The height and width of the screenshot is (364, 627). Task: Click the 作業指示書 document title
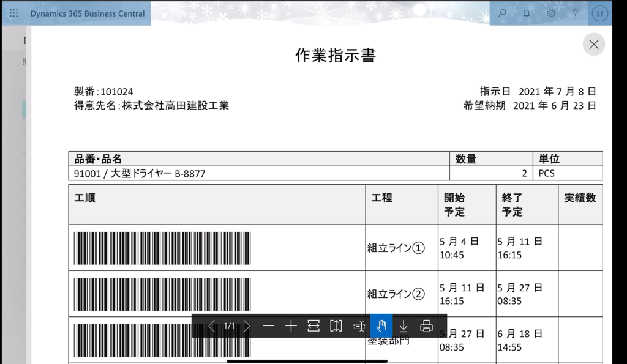coord(336,56)
